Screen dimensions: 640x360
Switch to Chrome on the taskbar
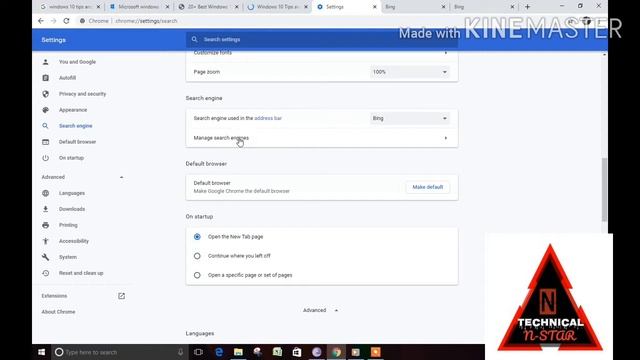pyautogui.click(x=336, y=352)
